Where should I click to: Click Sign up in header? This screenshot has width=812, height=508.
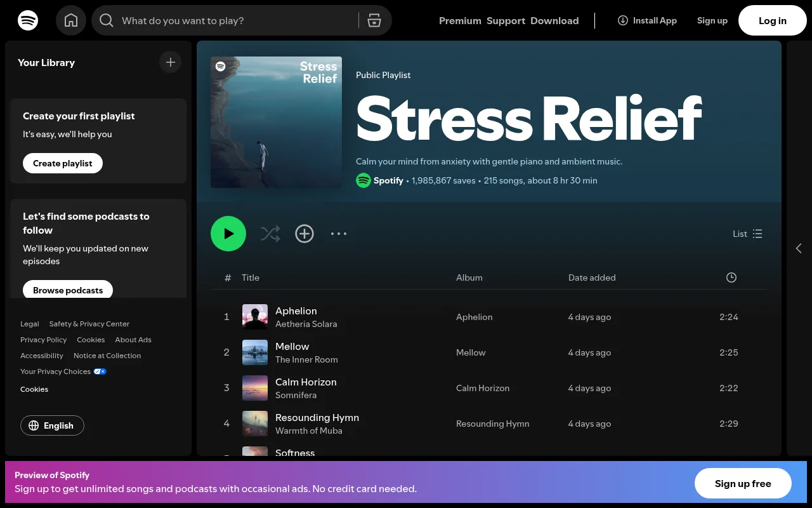[712, 20]
